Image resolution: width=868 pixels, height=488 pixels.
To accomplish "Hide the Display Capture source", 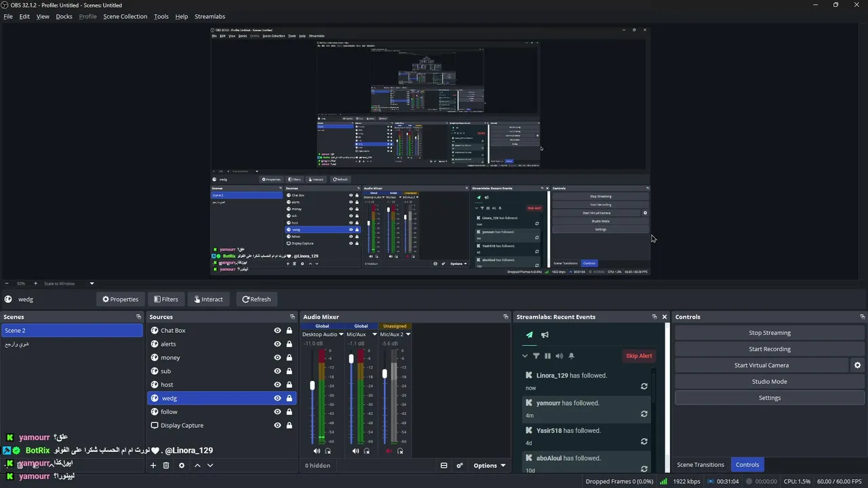I will 277,426.
